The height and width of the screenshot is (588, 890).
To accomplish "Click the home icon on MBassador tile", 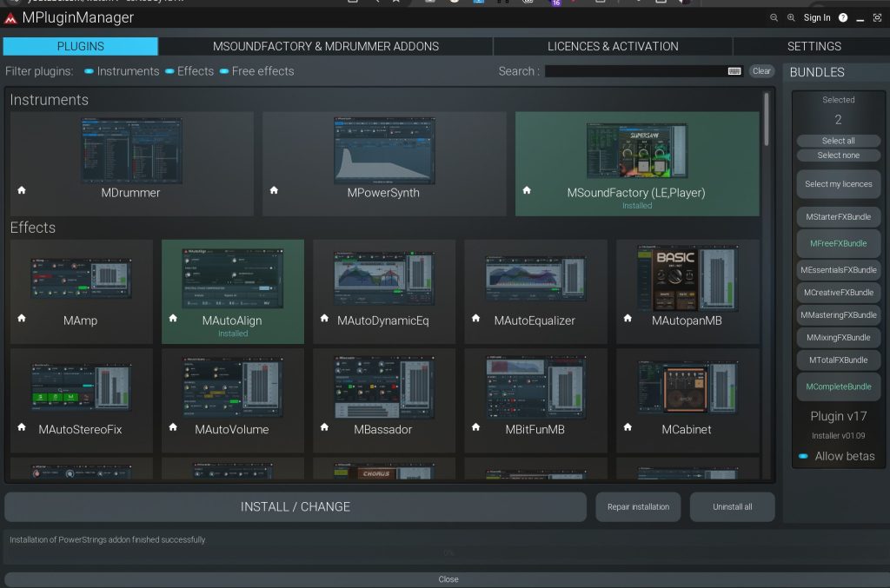I will (324, 427).
